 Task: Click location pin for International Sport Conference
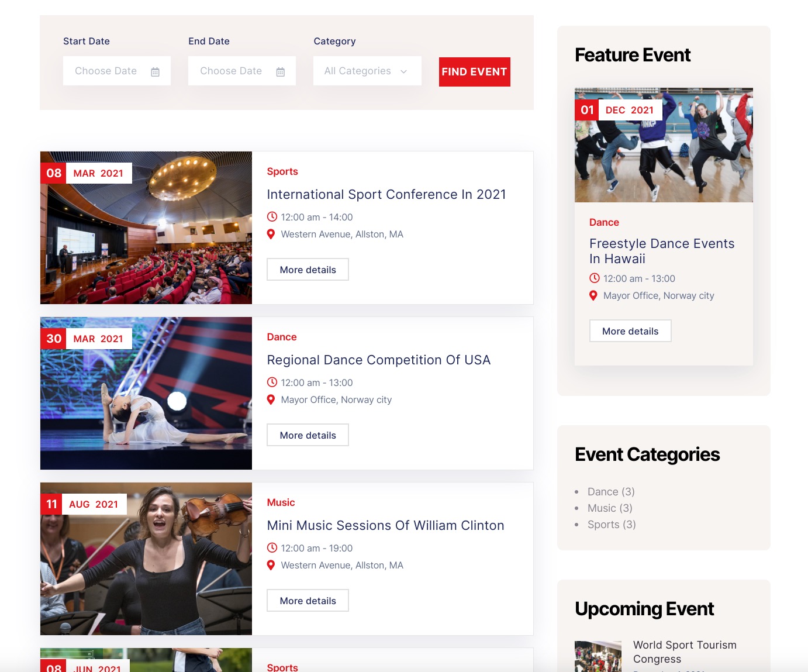pyautogui.click(x=271, y=234)
